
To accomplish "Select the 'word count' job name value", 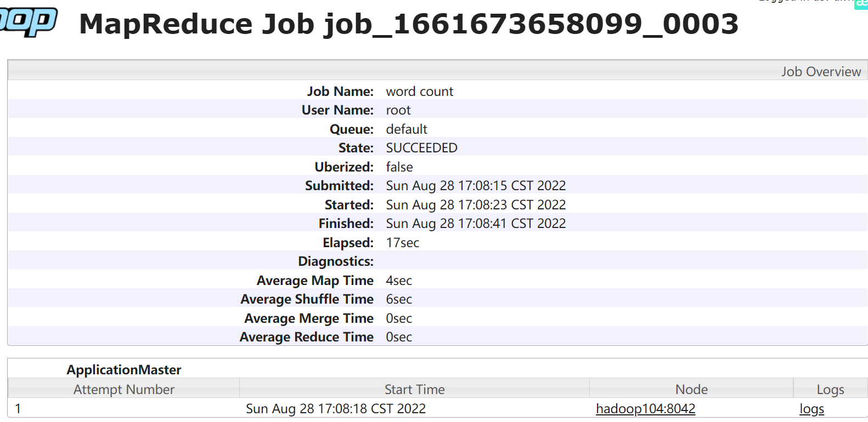I will (420, 92).
